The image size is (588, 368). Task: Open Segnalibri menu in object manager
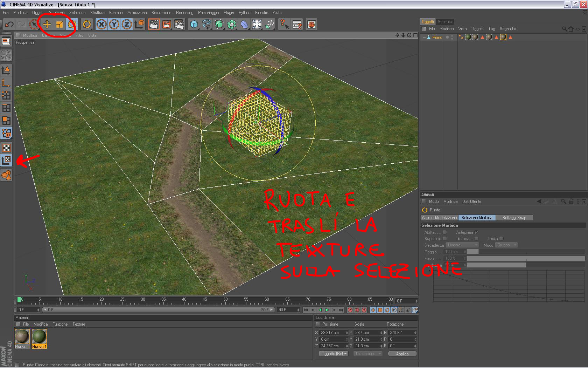click(x=508, y=29)
